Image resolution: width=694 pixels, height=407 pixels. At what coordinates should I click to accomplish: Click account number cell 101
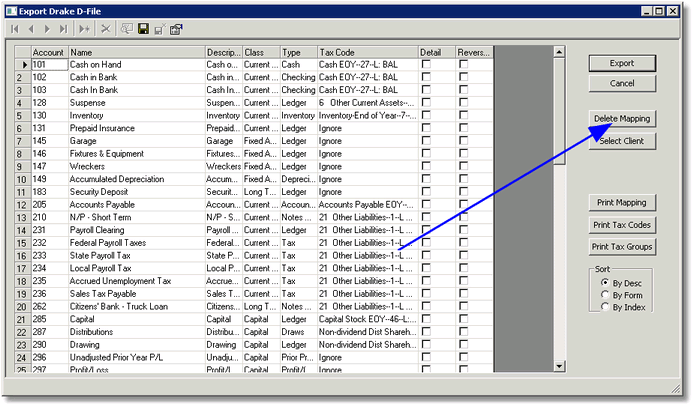point(49,65)
